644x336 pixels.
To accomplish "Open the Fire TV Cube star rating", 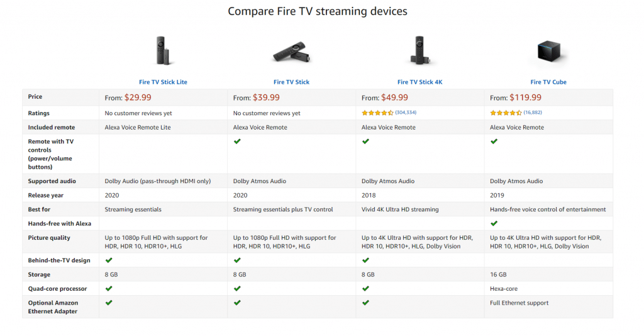I will (506, 113).
